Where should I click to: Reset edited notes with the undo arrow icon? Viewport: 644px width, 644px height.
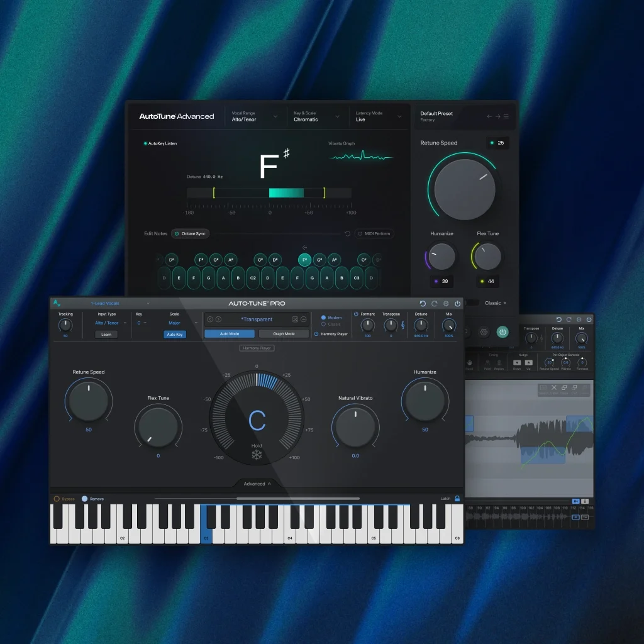click(347, 234)
